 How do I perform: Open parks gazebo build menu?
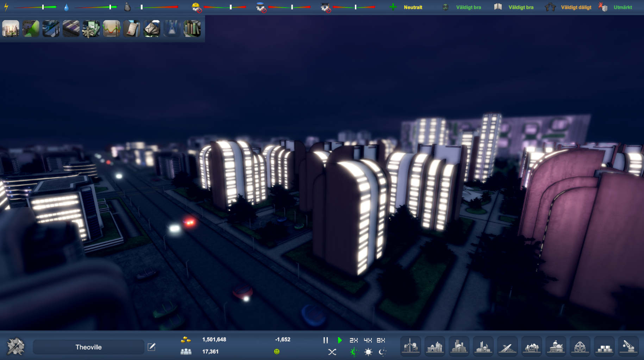coord(532,346)
